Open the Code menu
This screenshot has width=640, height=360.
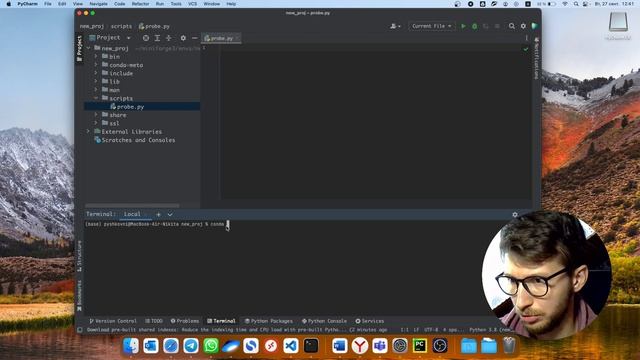120,4
